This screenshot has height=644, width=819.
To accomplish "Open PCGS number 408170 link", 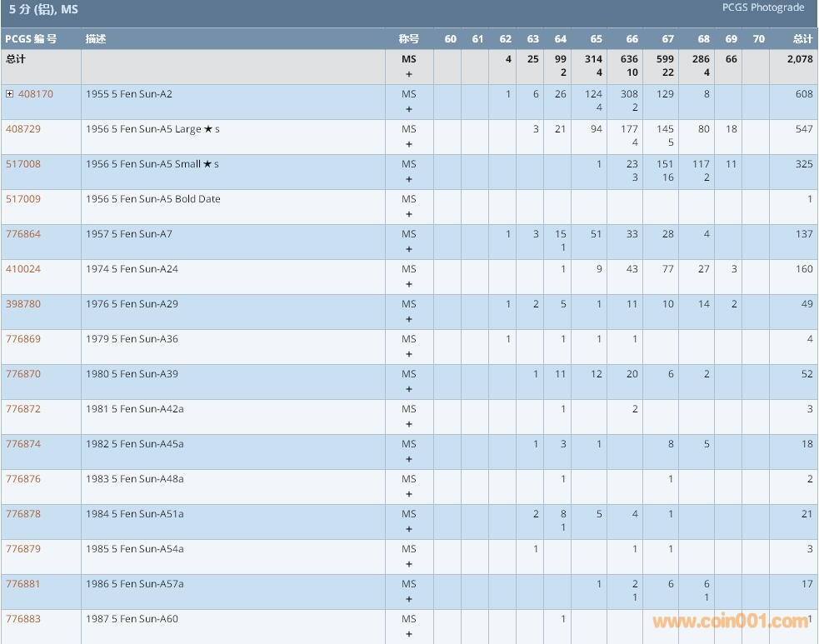I will (x=35, y=94).
